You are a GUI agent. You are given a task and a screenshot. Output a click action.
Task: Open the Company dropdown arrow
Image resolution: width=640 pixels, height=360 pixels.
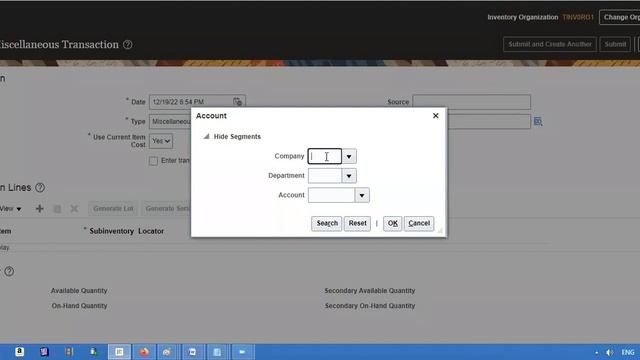[x=349, y=156]
